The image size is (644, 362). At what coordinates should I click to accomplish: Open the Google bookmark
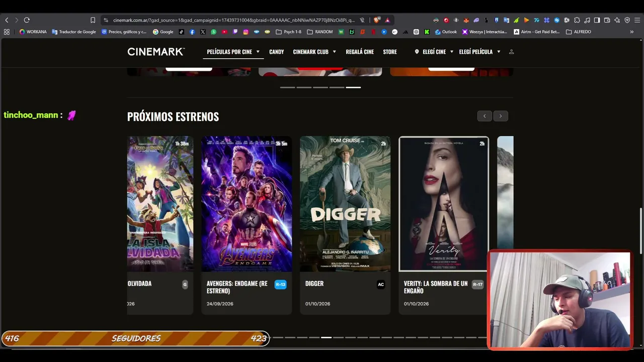[x=163, y=32]
